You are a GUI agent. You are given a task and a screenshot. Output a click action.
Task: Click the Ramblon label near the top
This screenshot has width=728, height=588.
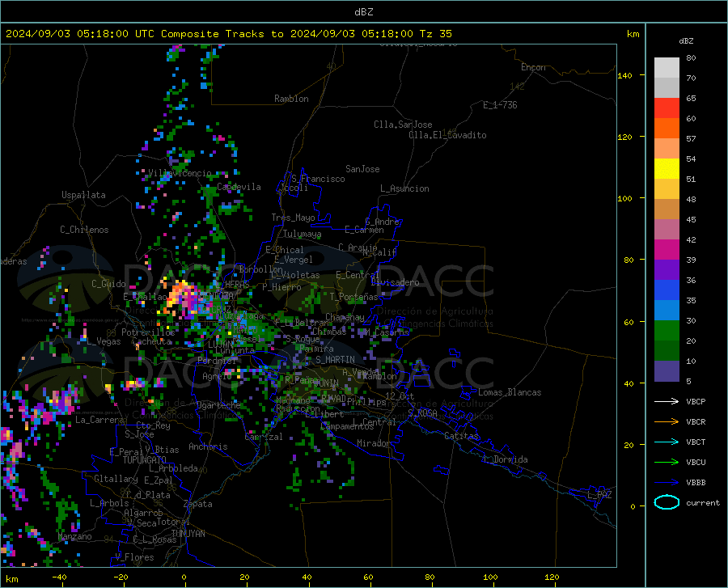point(291,99)
